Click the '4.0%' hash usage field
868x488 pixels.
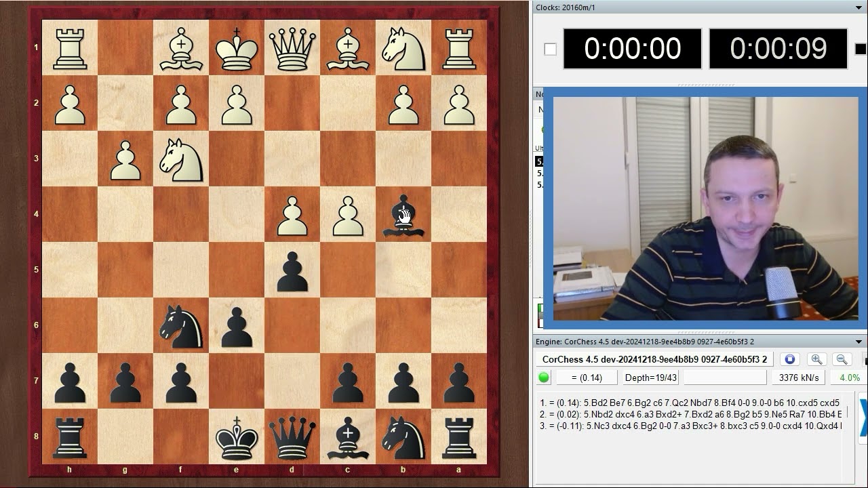tap(848, 378)
